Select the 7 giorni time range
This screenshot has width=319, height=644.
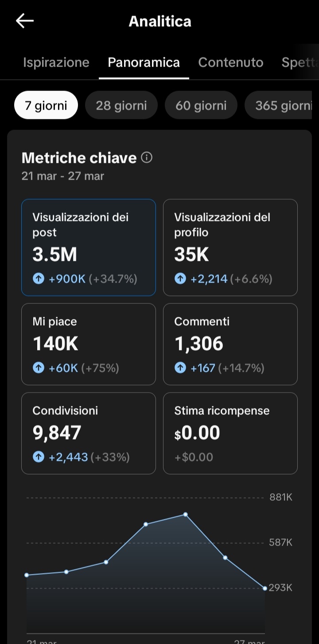coord(46,106)
